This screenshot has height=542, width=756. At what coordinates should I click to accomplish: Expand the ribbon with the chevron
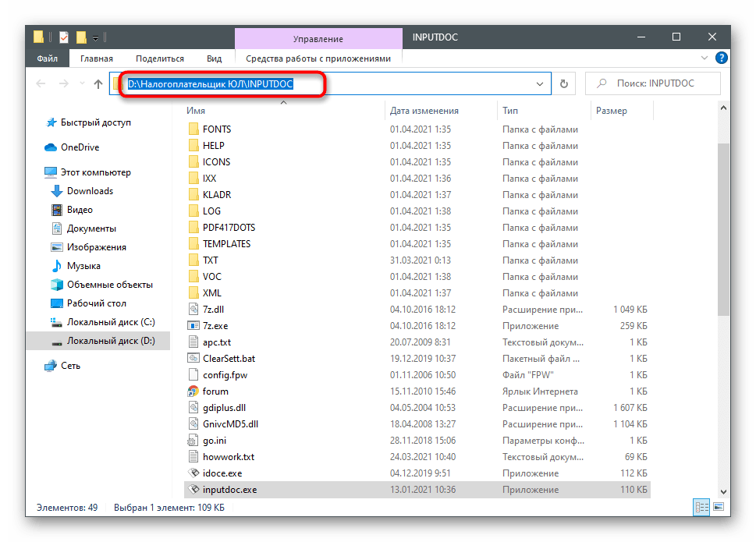tap(705, 58)
